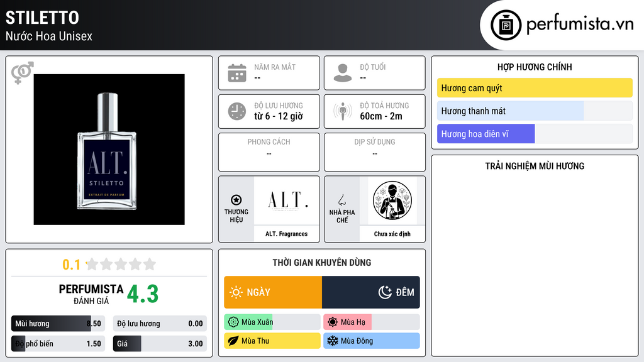Click the perfumer illustration thumbnail
Screen dimensions: 644x362
click(x=392, y=200)
